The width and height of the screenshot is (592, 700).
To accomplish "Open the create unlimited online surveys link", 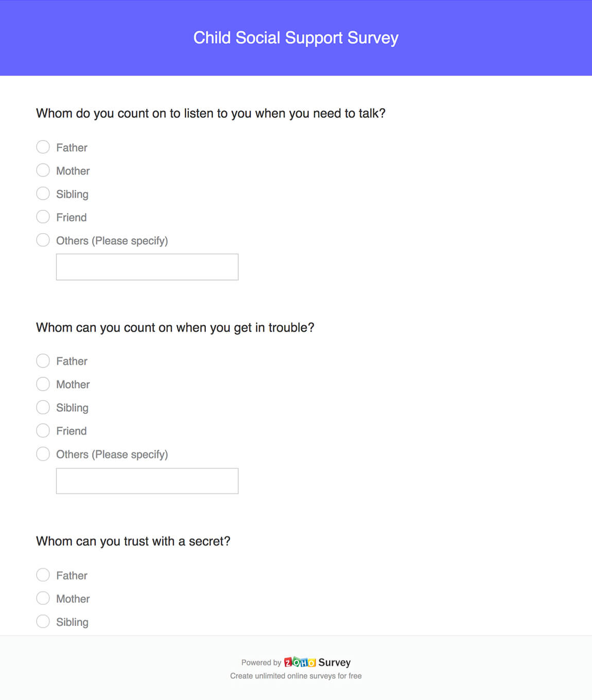I will tap(296, 676).
